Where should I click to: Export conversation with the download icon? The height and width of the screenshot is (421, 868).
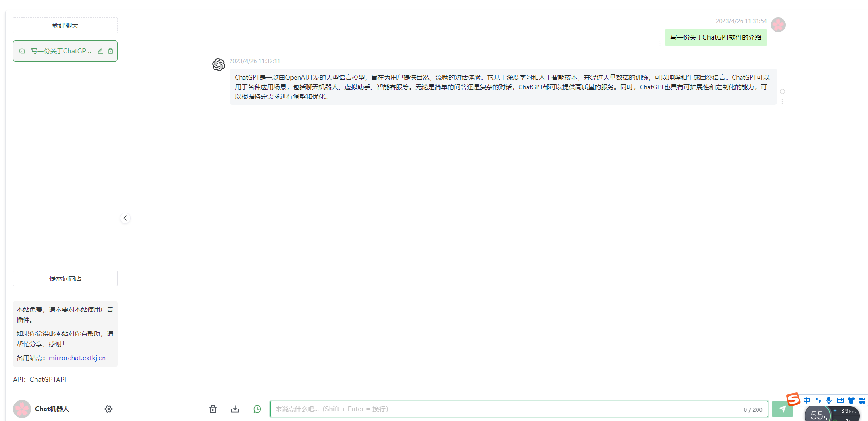(235, 409)
